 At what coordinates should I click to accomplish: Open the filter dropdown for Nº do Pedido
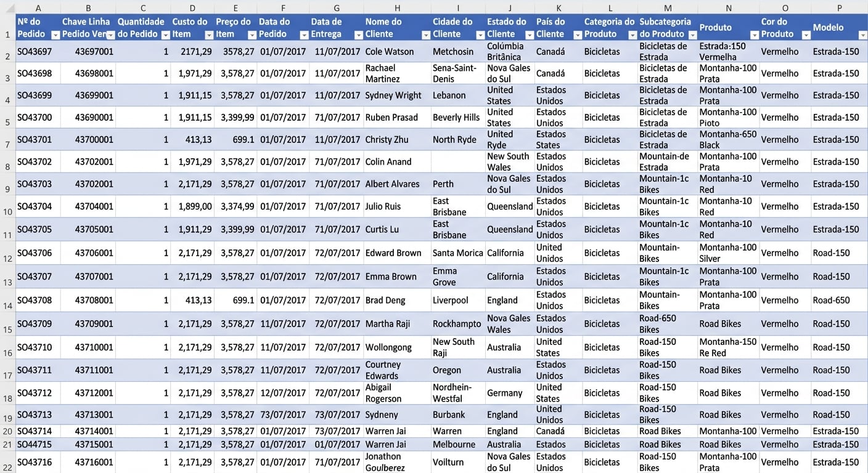pyautogui.click(x=54, y=35)
